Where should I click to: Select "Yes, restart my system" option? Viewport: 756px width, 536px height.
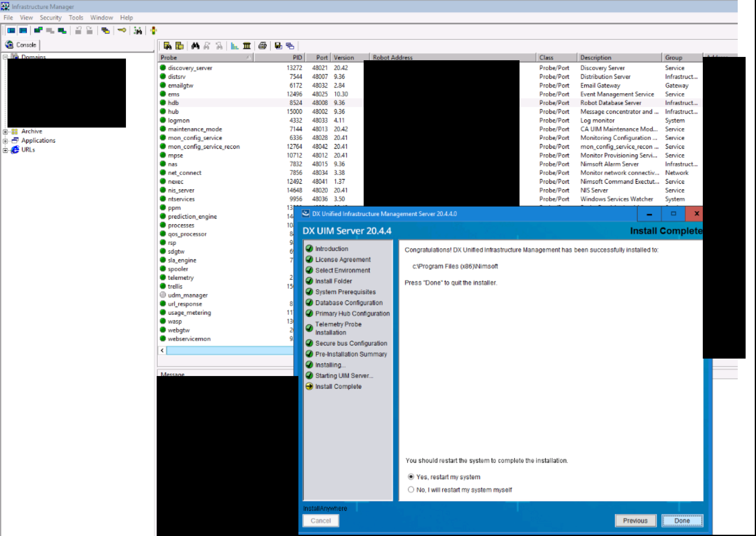coord(411,477)
